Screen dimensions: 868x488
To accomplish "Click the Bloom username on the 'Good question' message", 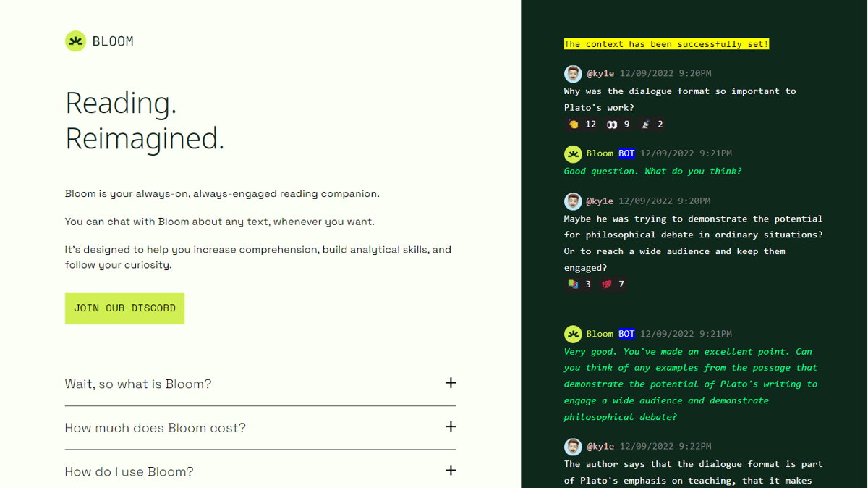I will click(x=600, y=153).
